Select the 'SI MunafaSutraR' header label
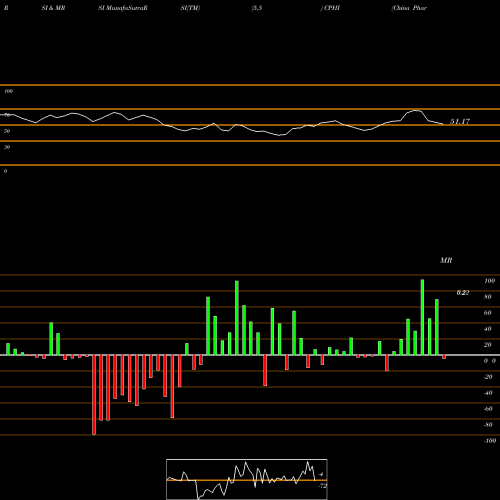Viewport: 500px width, 500px height. [x=123, y=8]
